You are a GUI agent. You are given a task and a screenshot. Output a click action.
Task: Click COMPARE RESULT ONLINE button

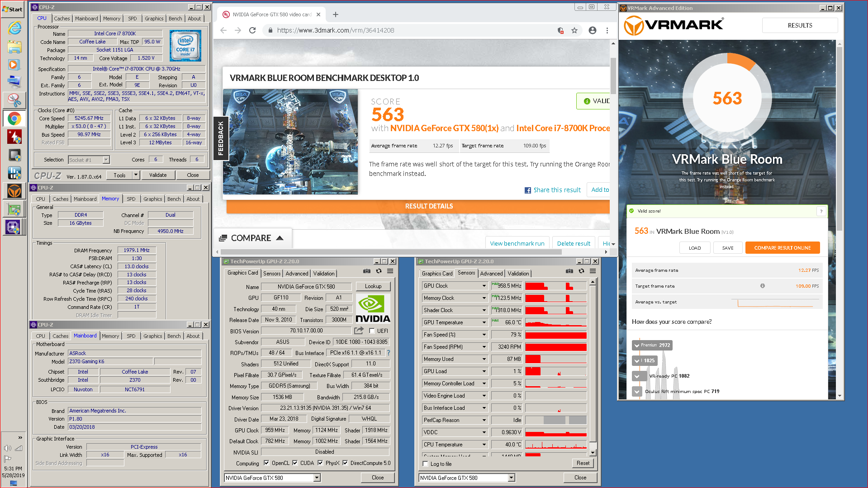pyautogui.click(x=783, y=248)
